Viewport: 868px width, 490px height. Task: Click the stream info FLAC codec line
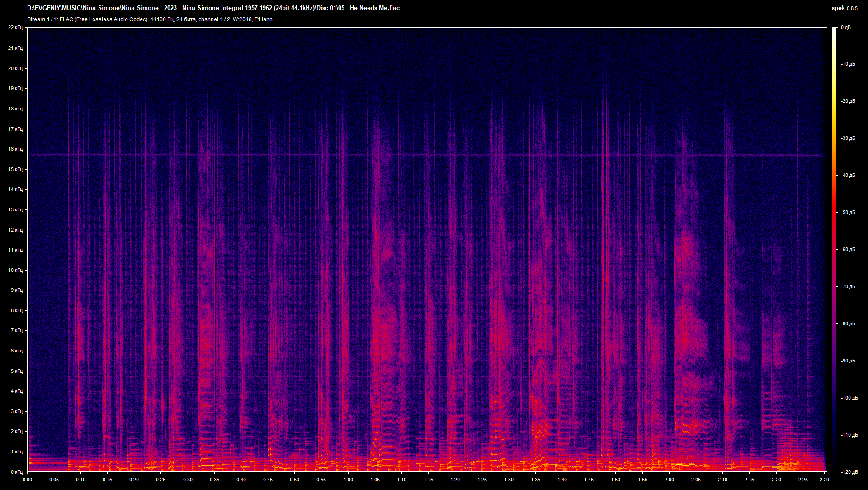[150, 19]
